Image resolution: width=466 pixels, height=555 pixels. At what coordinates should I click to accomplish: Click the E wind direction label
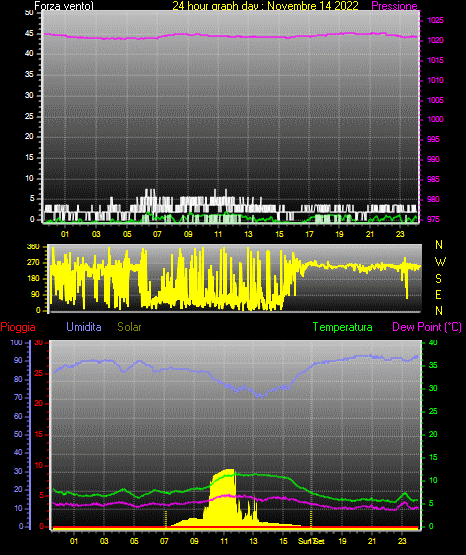tap(438, 294)
